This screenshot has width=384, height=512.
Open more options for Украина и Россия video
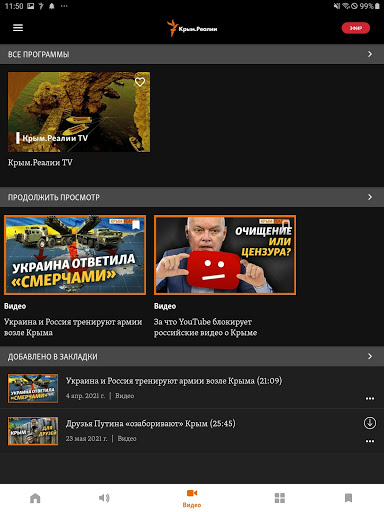[x=370, y=398]
